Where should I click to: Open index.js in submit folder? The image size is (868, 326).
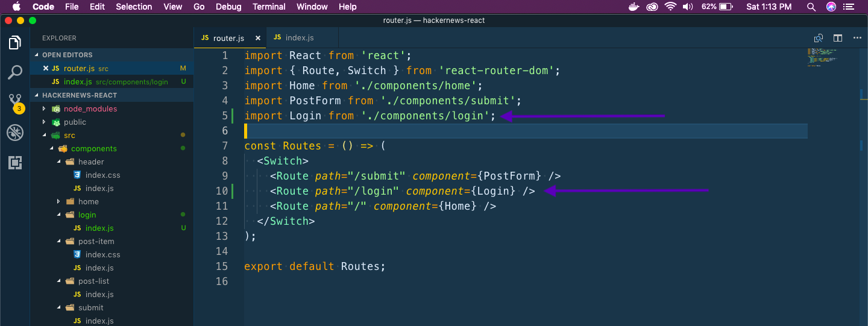point(112,321)
